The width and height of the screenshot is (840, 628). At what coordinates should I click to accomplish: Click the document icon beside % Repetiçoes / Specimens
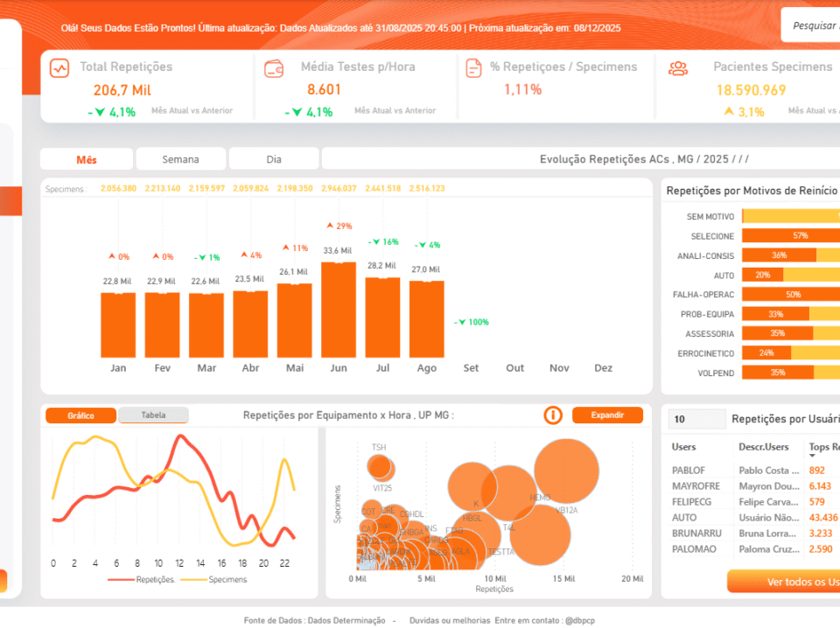[x=473, y=68]
